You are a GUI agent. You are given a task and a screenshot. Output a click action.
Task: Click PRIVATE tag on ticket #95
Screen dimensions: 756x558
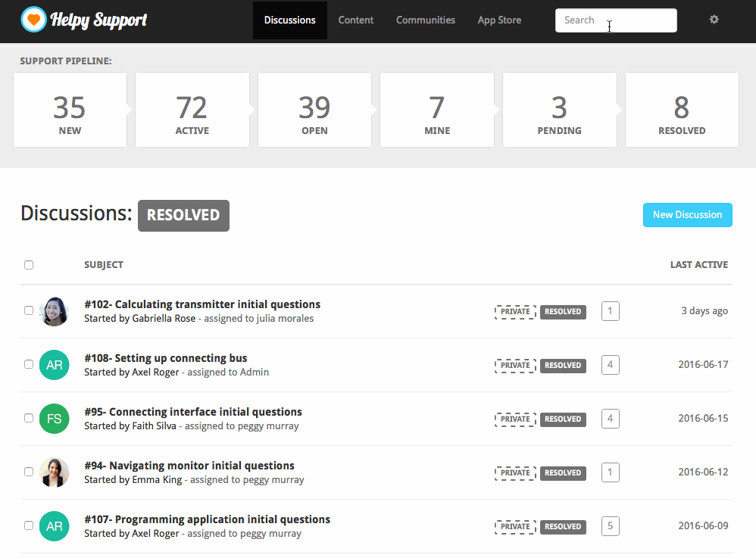[x=515, y=419]
